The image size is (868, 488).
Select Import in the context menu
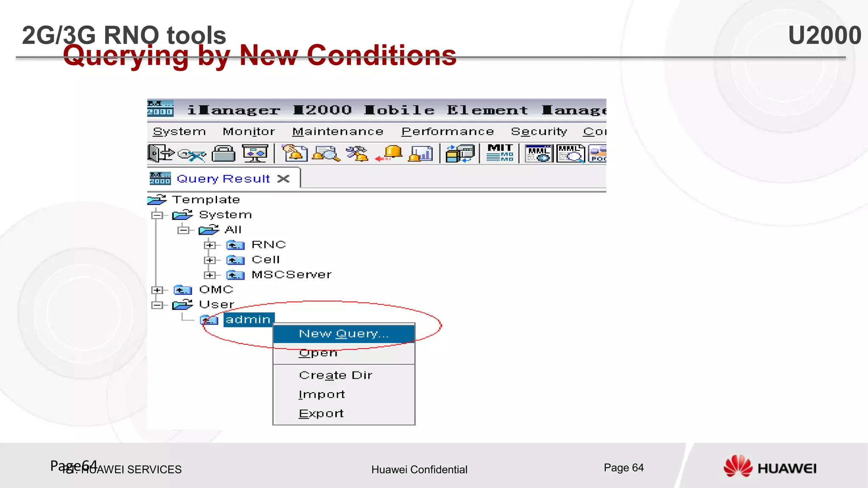pos(344,394)
